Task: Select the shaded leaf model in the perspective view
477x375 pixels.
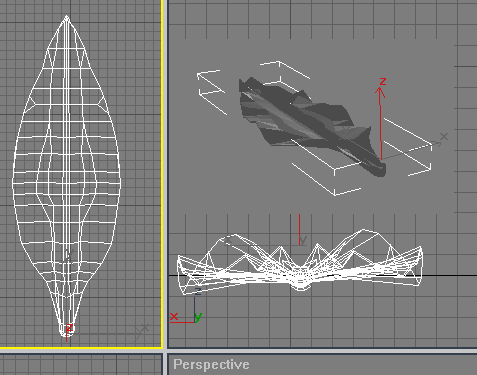Action: 312,127
